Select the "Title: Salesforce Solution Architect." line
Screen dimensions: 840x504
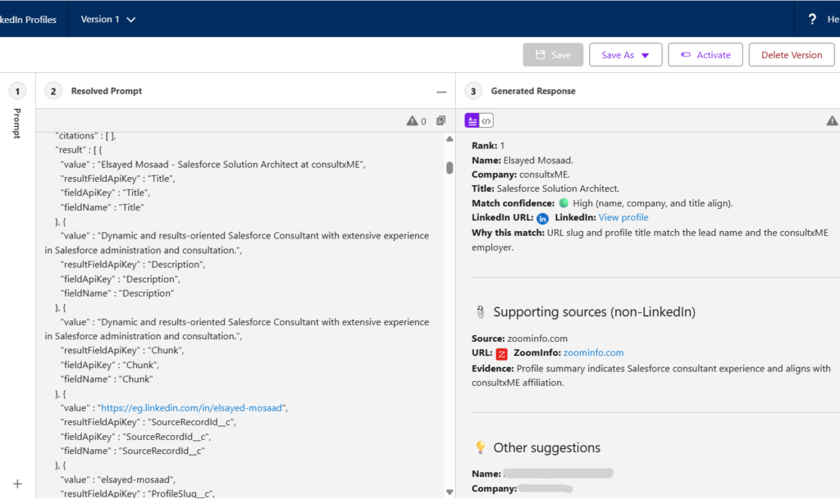pos(546,188)
